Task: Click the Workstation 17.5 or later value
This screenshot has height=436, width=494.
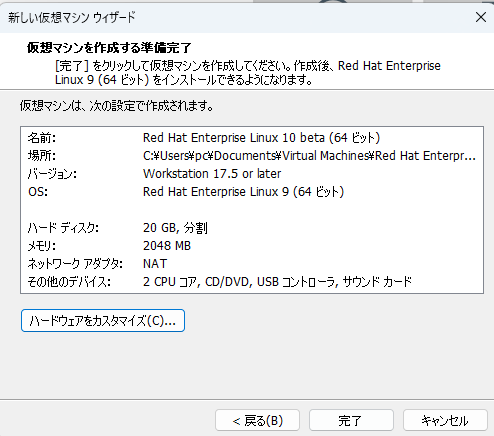Action: (x=212, y=174)
